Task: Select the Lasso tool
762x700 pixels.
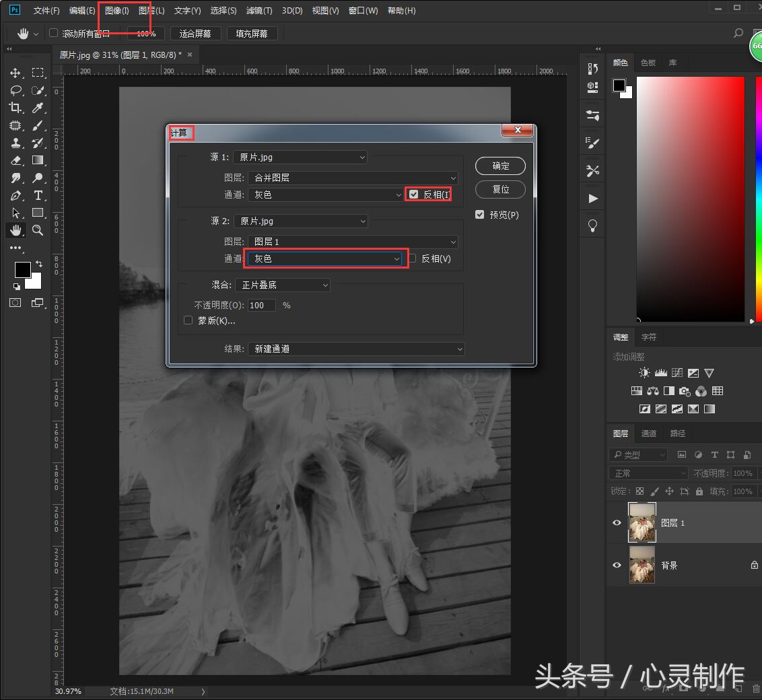Action: click(15, 90)
